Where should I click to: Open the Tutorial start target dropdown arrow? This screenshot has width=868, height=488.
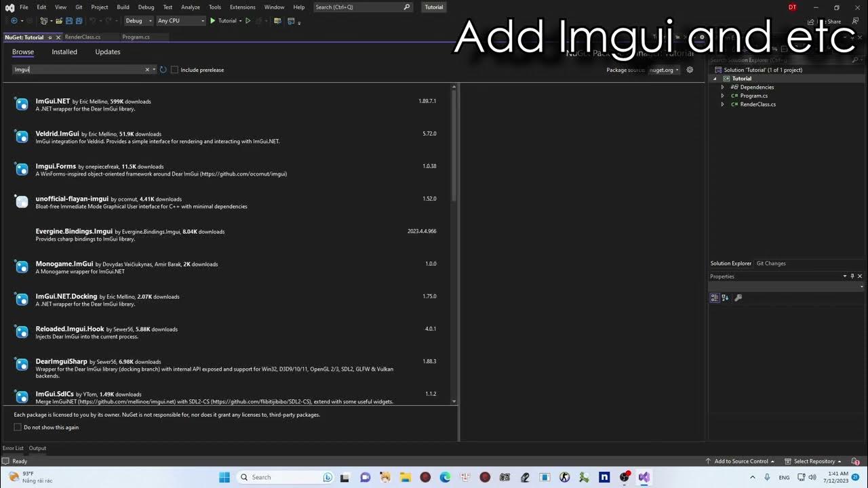pyautogui.click(x=240, y=21)
